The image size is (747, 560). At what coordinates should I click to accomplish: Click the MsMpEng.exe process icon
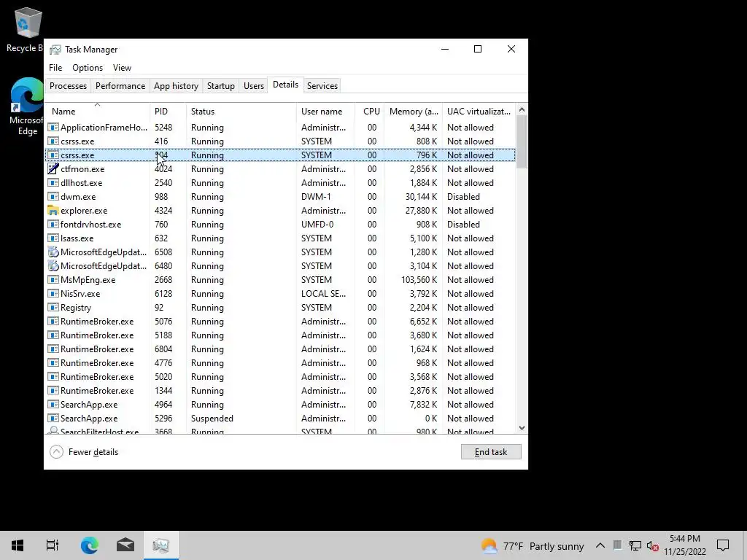[x=53, y=279]
